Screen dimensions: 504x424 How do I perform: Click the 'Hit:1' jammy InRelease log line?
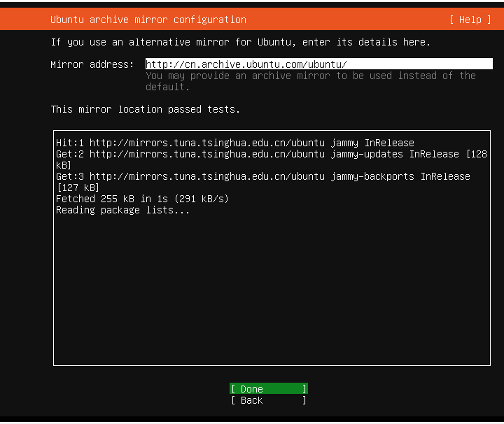click(235, 143)
